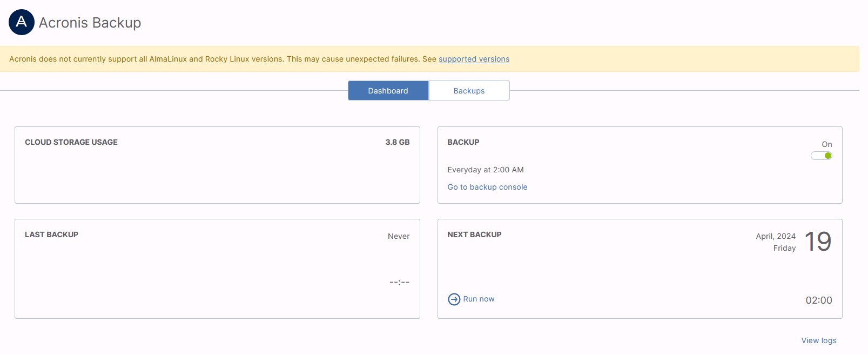This screenshot has width=868, height=355.
Task: Start backup with Run now link
Action: [x=479, y=299]
